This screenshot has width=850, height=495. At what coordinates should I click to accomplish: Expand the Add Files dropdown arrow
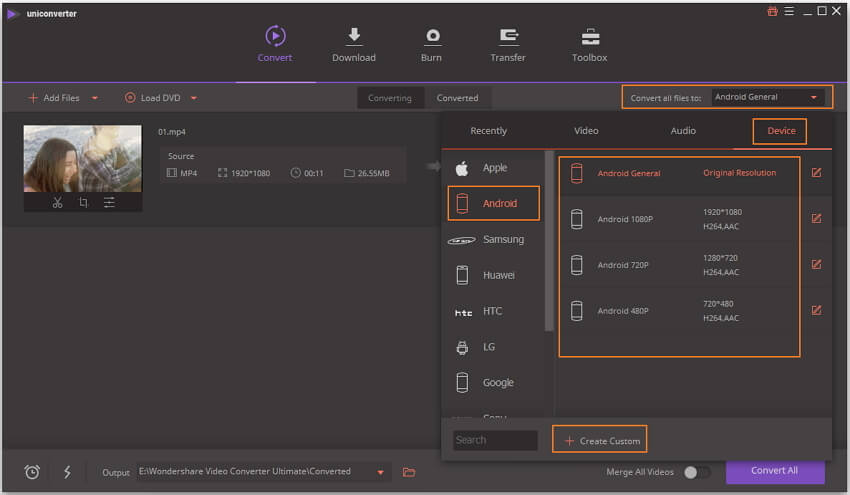coord(95,98)
